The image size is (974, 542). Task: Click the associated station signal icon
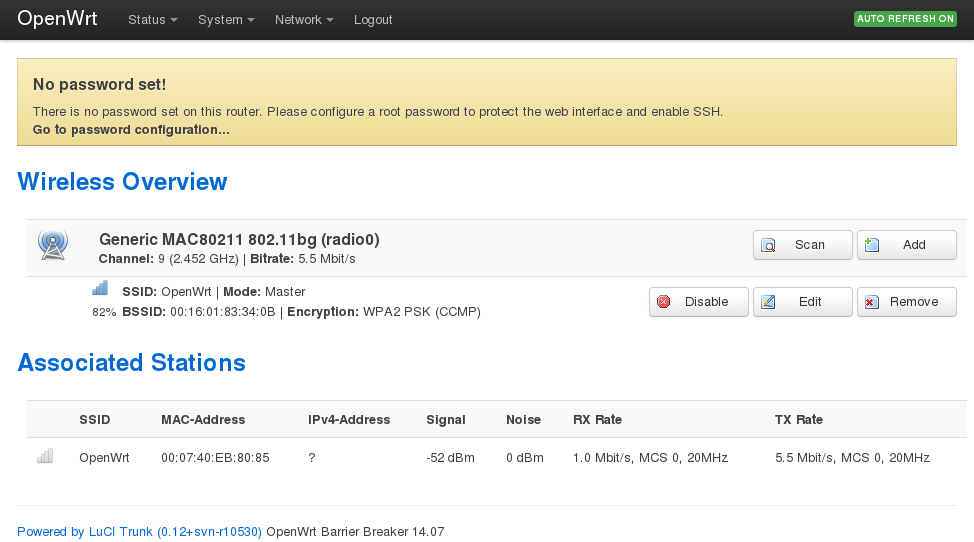[45, 457]
